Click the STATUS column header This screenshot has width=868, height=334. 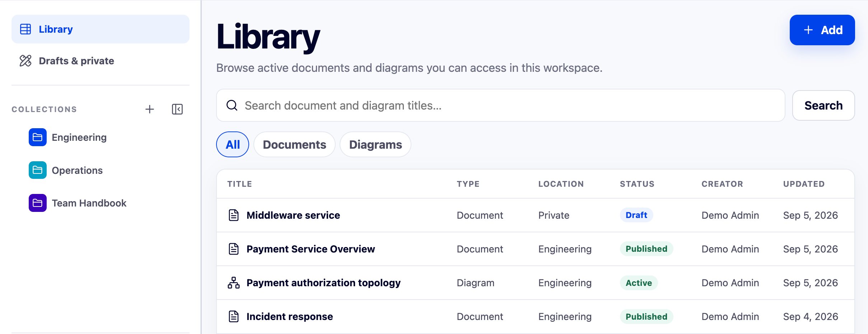[x=637, y=184]
